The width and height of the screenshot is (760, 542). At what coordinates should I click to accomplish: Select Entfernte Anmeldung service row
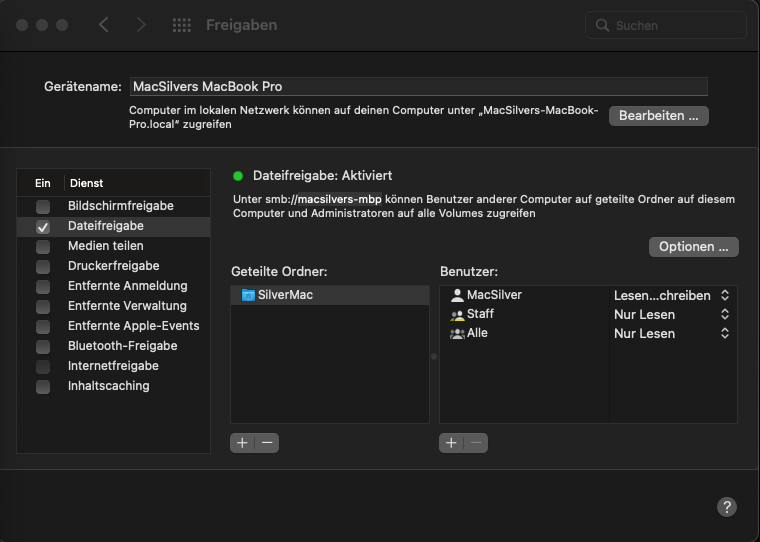pos(114,286)
